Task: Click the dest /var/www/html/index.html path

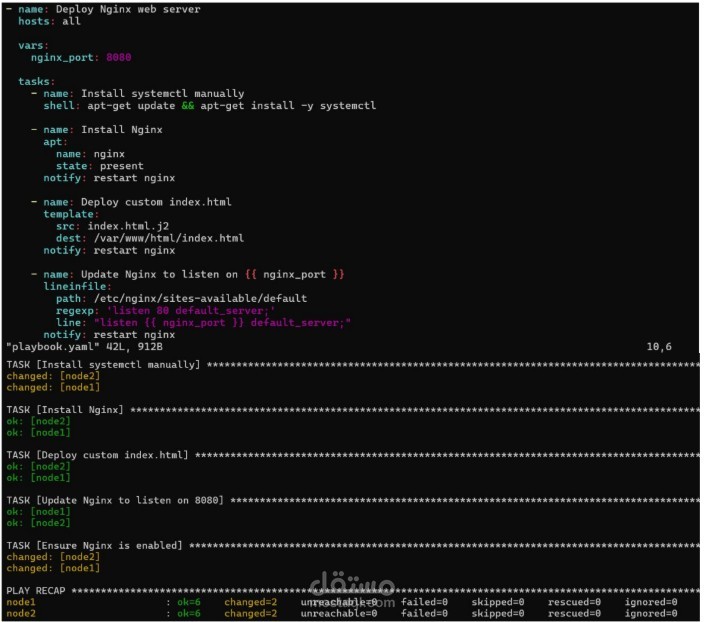Action: click(x=169, y=238)
